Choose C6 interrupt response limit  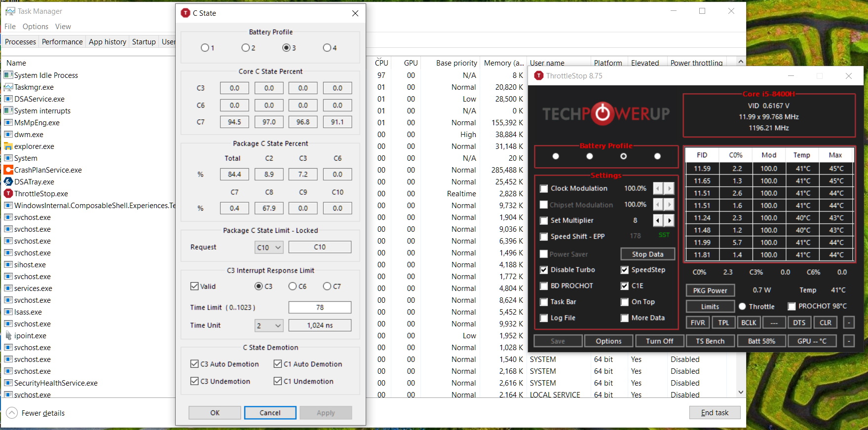[x=293, y=287]
